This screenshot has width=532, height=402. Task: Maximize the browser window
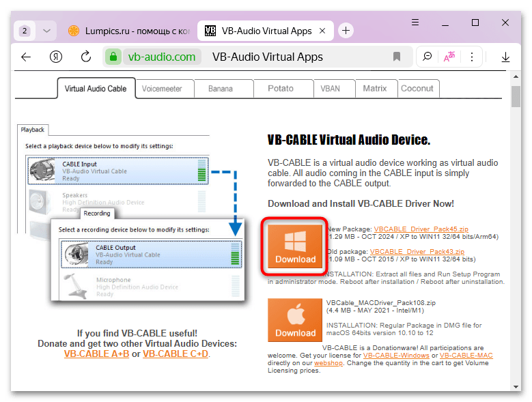point(475,23)
